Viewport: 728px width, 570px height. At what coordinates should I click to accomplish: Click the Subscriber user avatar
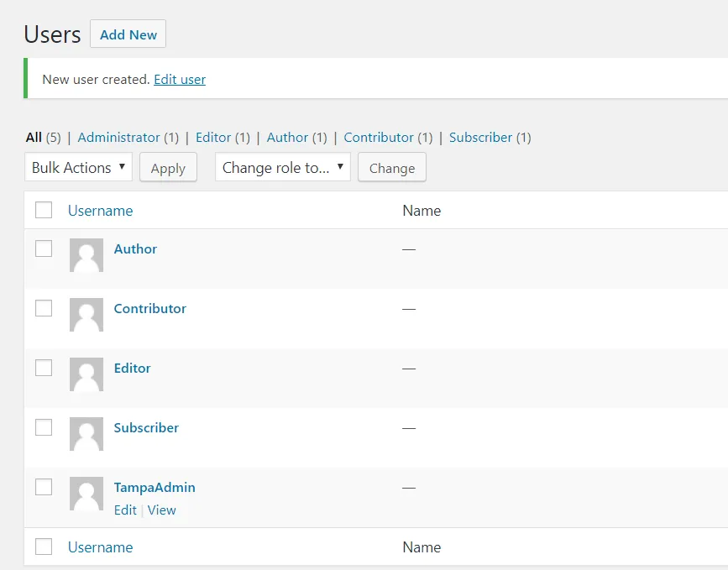[x=86, y=434]
